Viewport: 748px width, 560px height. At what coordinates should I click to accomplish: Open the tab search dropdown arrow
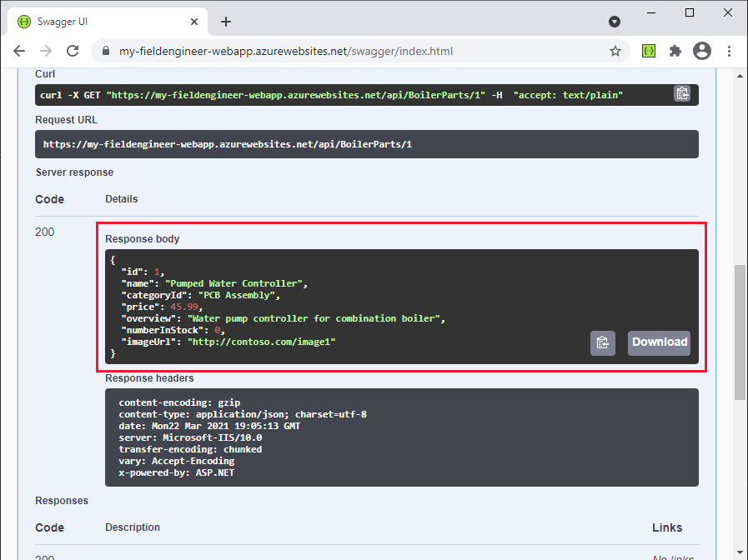click(x=615, y=22)
